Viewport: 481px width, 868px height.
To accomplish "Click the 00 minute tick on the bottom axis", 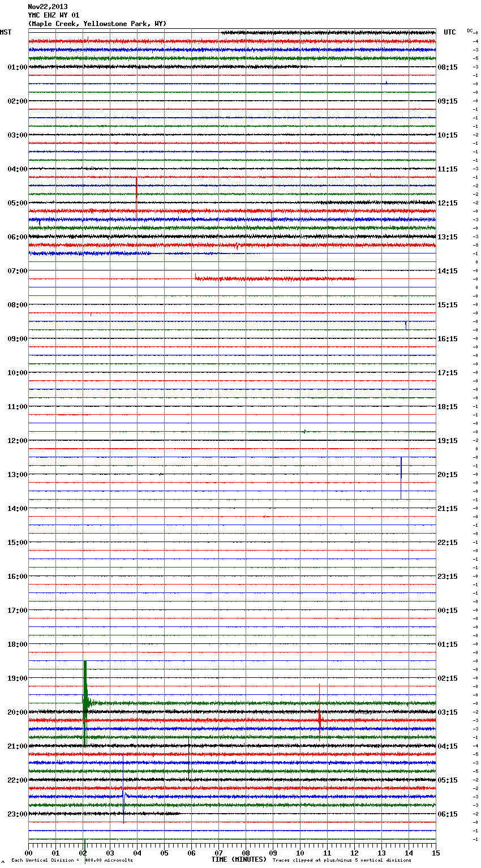I will pyautogui.click(x=28, y=853).
